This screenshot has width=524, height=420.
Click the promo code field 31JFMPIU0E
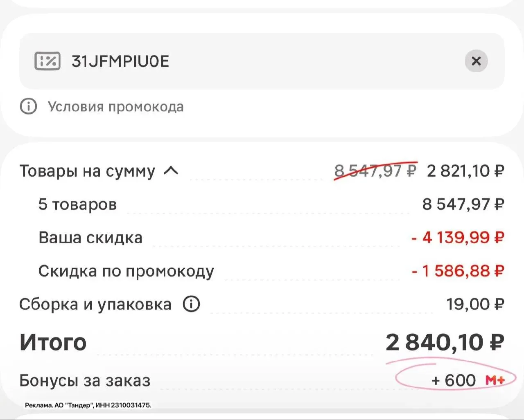click(x=262, y=61)
